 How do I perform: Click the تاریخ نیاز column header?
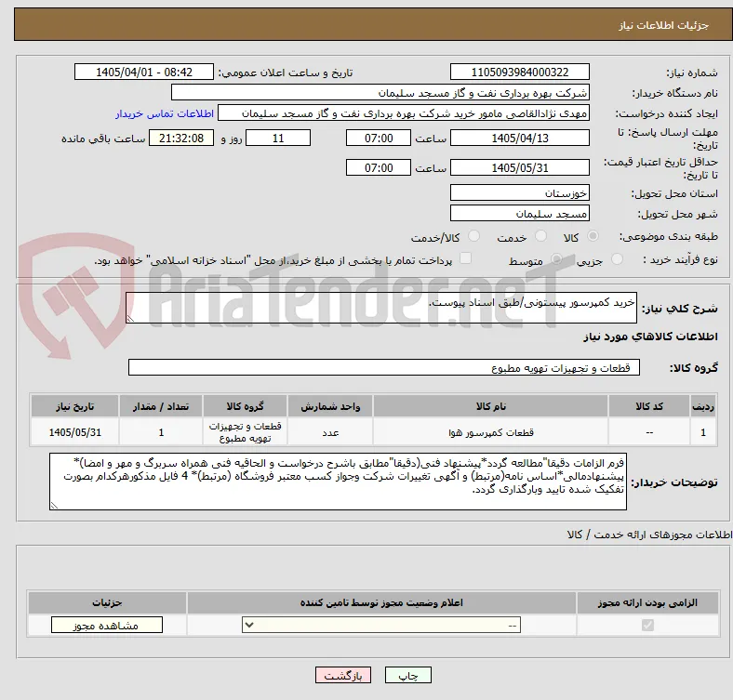click(x=74, y=406)
